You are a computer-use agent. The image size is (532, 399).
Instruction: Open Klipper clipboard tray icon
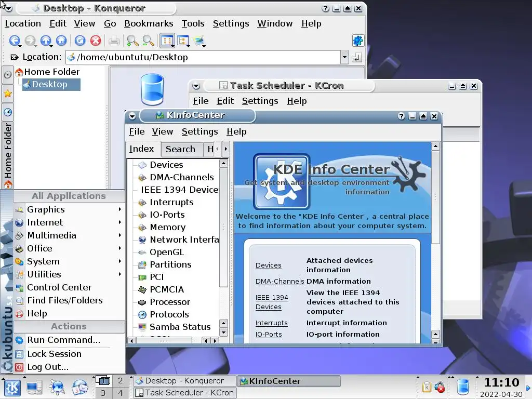click(427, 387)
